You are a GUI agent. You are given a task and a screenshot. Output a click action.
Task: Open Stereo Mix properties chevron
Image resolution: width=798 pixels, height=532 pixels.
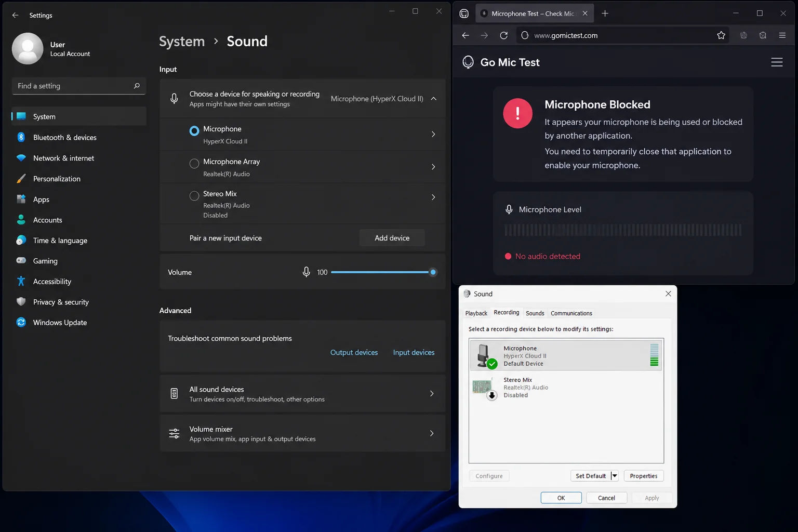point(433,197)
